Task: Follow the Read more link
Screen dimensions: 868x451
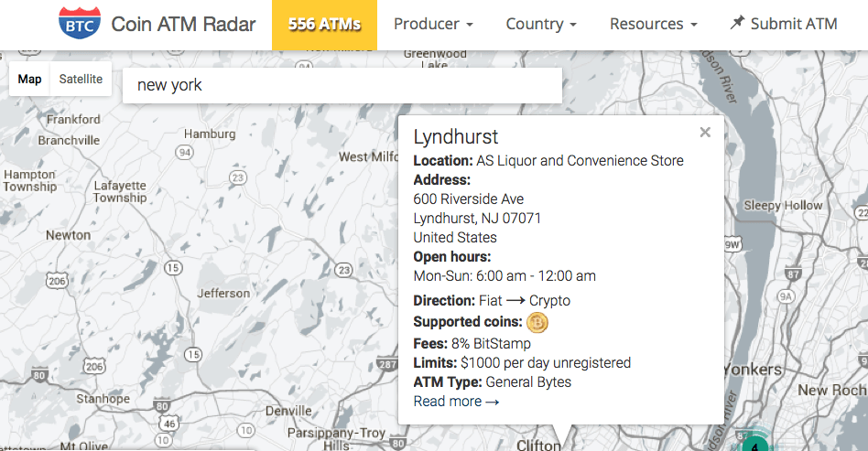Action: click(456, 402)
